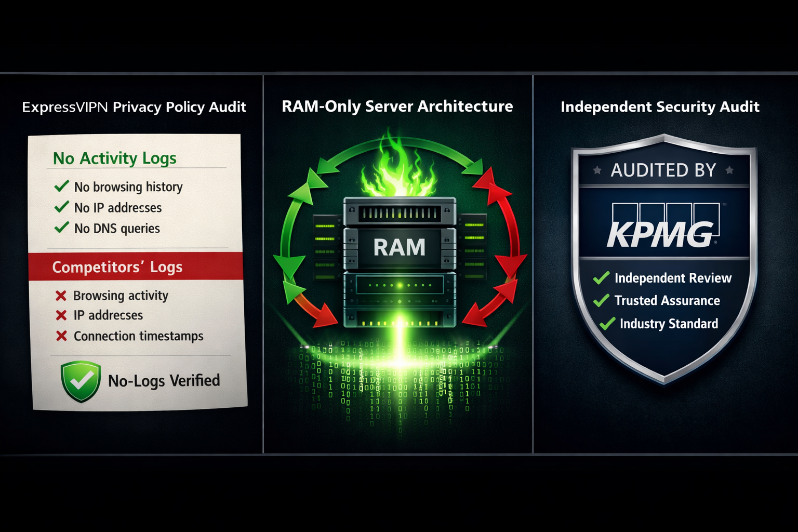The height and width of the screenshot is (532, 798).
Task: Click the Industry Standard text
Action: tap(669, 324)
